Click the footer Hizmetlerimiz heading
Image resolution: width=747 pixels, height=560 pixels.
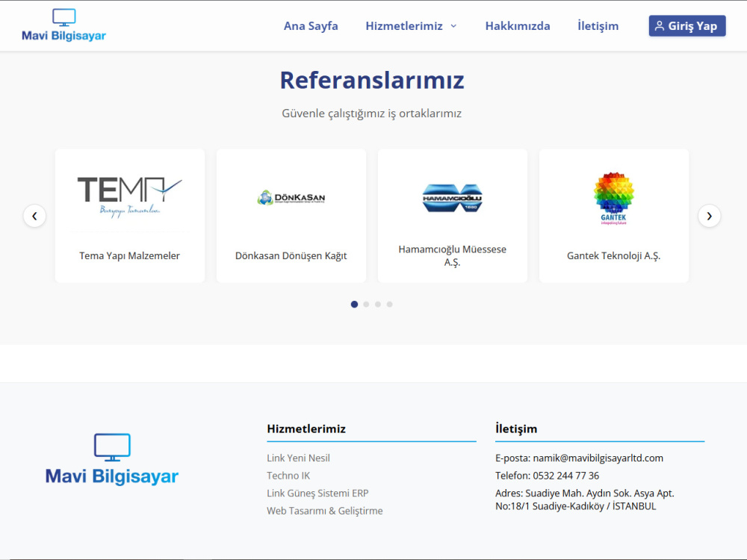click(306, 429)
